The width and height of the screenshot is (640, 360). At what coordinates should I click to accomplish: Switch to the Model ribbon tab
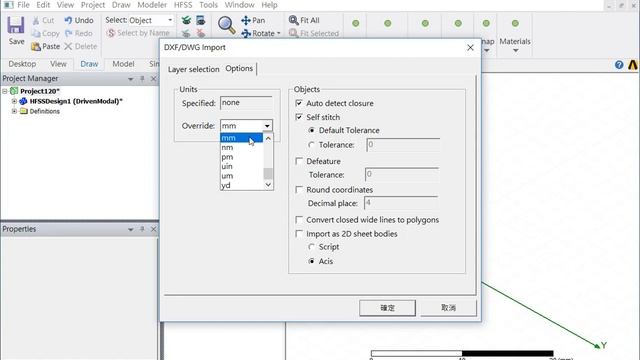(x=123, y=64)
